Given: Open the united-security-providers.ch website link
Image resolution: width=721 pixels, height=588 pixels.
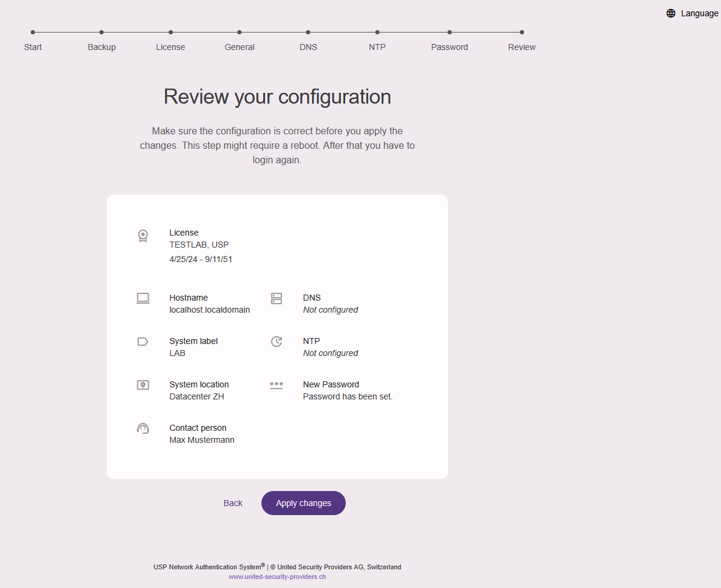Looking at the screenshot, I should tap(277, 577).
